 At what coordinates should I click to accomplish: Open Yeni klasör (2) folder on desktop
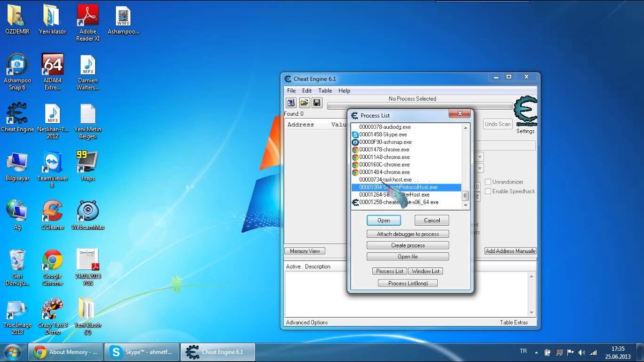click(x=88, y=316)
